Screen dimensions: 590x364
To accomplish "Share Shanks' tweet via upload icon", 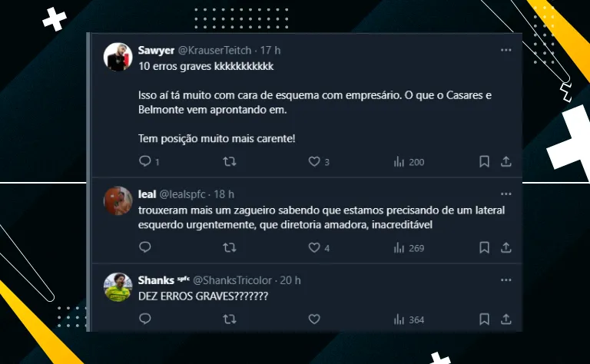I will (x=506, y=319).
